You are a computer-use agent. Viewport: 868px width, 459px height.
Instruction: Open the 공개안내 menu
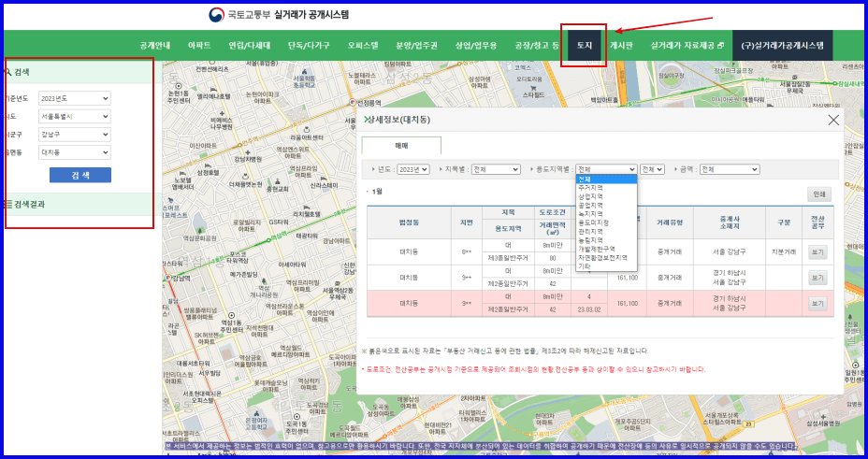coord(155,46)
